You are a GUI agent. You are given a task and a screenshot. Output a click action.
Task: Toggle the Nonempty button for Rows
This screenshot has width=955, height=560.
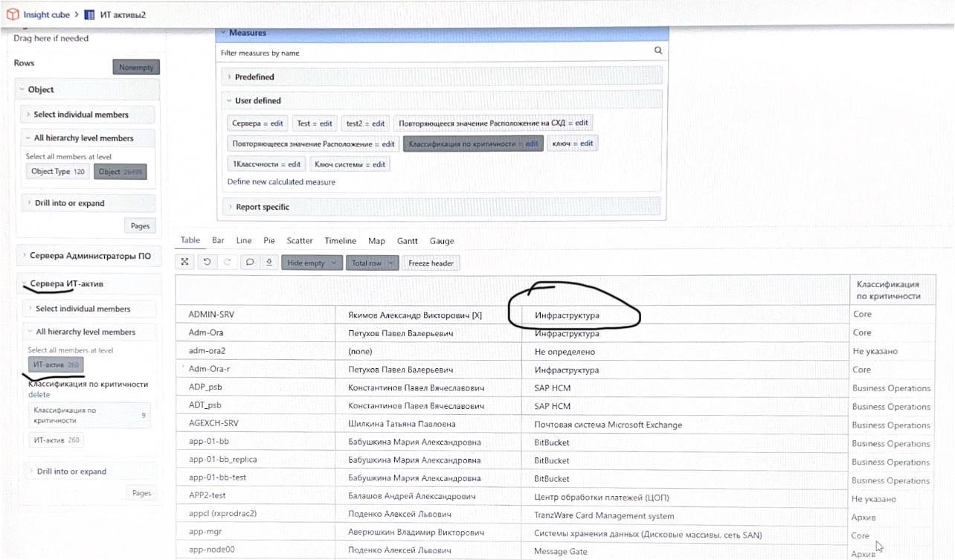(x=136, y=67)
